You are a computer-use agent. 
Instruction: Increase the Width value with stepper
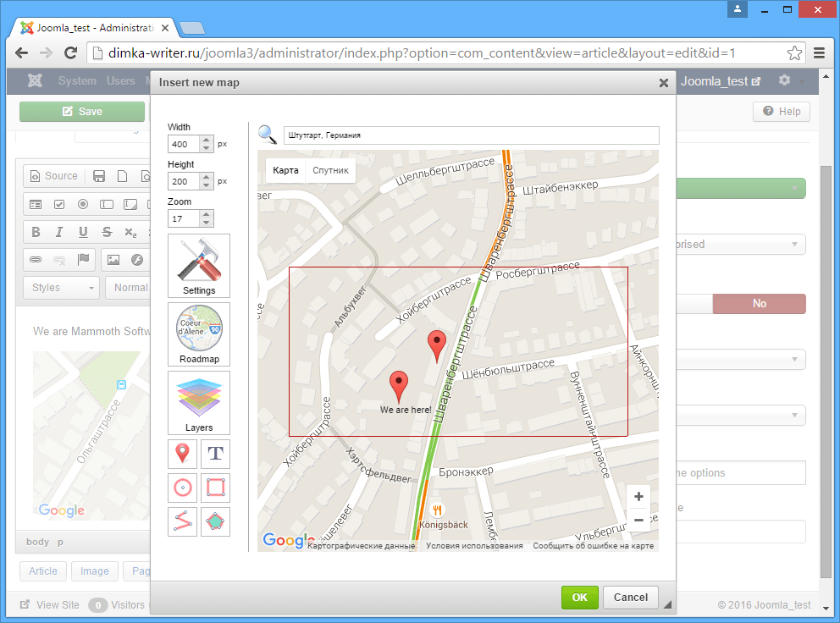coord(207,140)
